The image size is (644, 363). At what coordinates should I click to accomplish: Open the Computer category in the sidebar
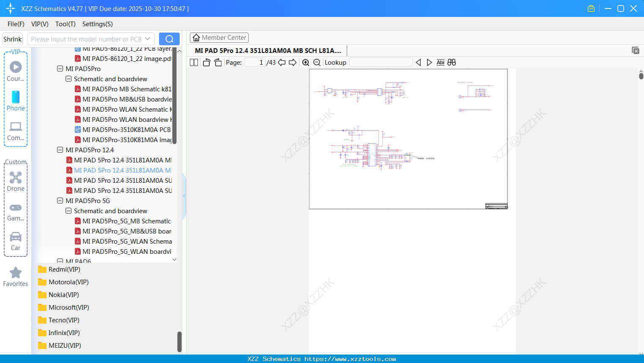16,131
